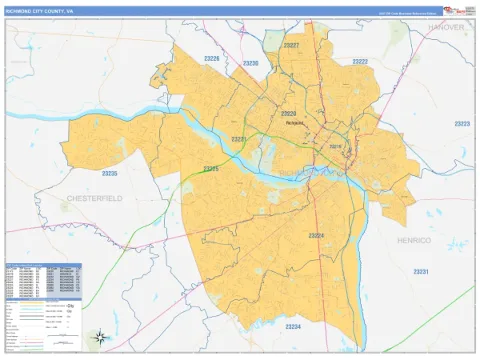Click the small black Richmond city name label
This screenshot has width=480, height=360.
pyautogui.click(x=295, y=123)
